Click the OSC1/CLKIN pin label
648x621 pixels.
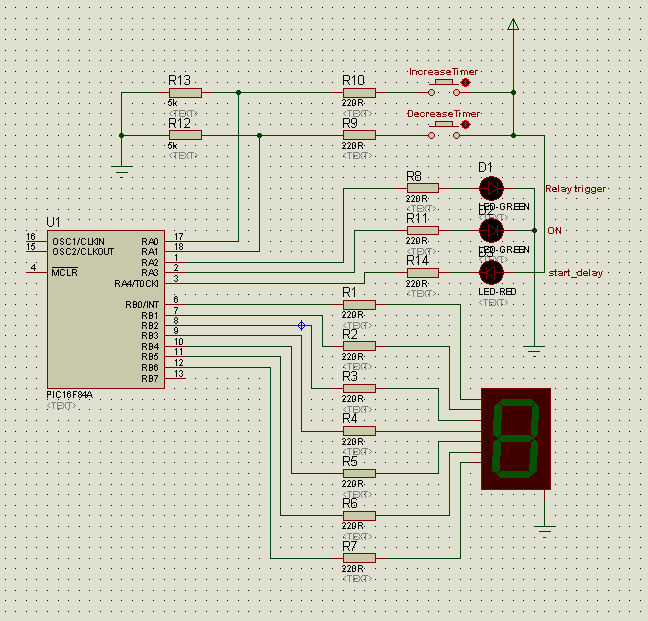click(78, 242)
